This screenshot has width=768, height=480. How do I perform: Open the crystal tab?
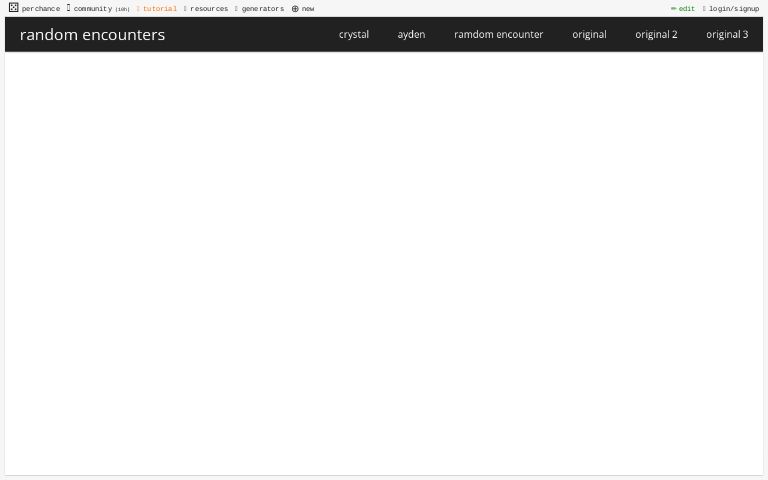[x=354, y=34]
